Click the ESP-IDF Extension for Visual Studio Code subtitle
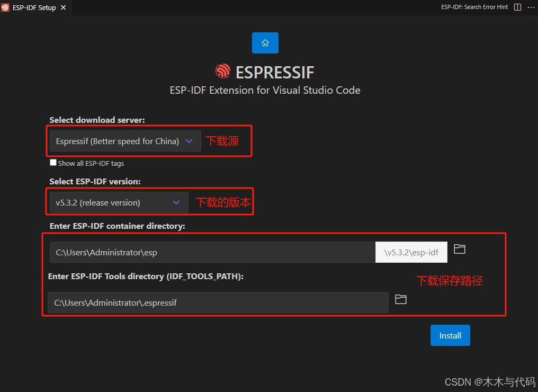This screenshot has width=538, height=392. (265, 90)
